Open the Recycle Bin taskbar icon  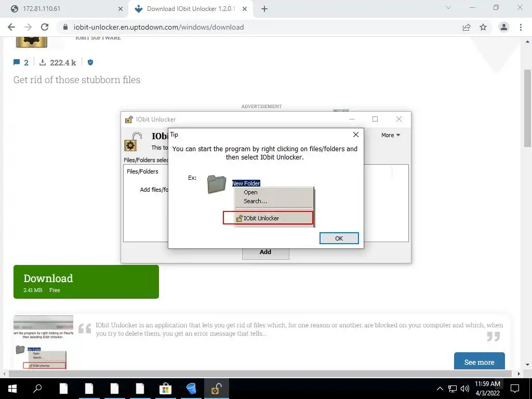[x=191, y=389]
